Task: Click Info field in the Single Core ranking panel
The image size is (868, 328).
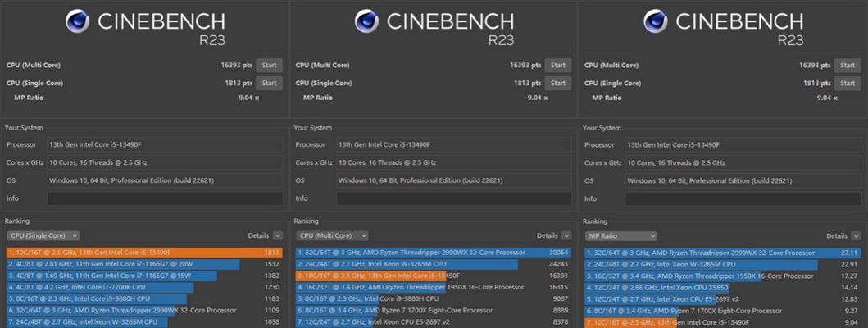Action: (x=165, y=199)
